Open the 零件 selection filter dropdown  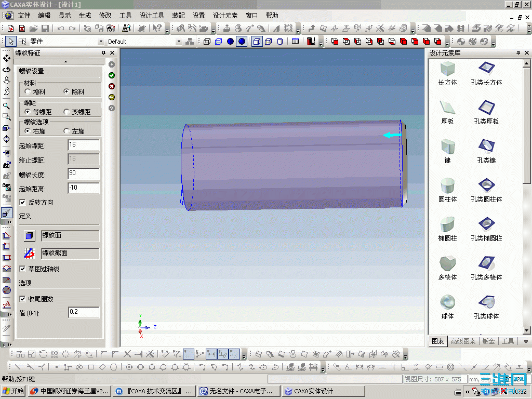(x=100, y=42)
